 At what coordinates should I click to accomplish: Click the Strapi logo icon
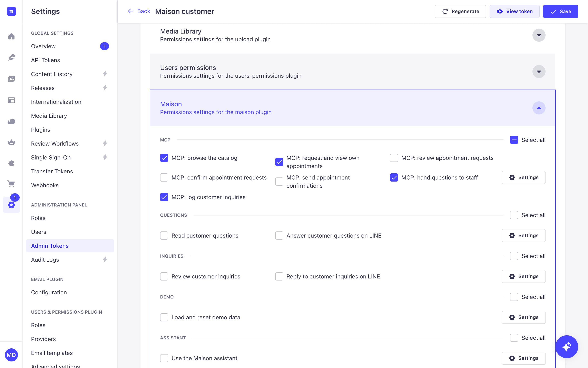pyautogui.click(x=11, y=11)
